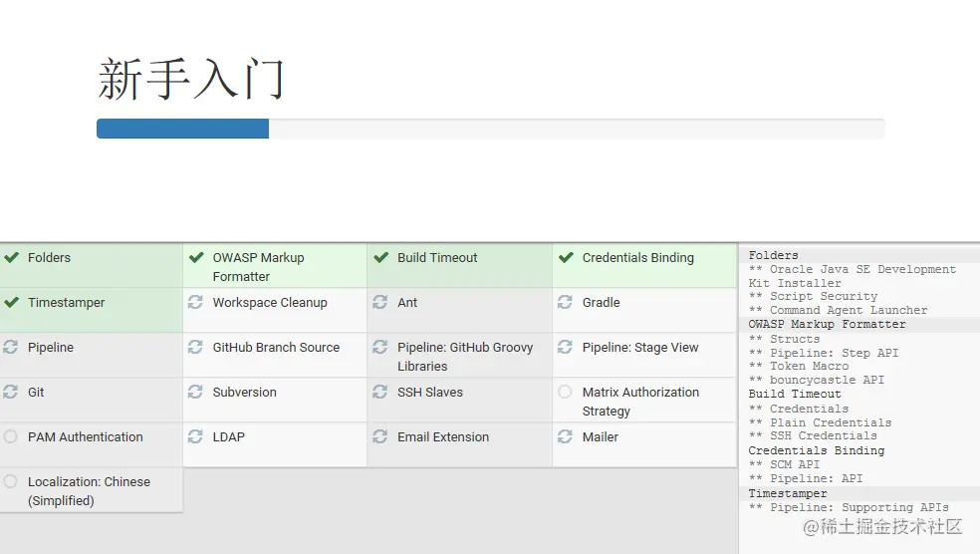Select the Gradle plugin name
Screen dimensions: 980x554
click(x=602, y=303)
